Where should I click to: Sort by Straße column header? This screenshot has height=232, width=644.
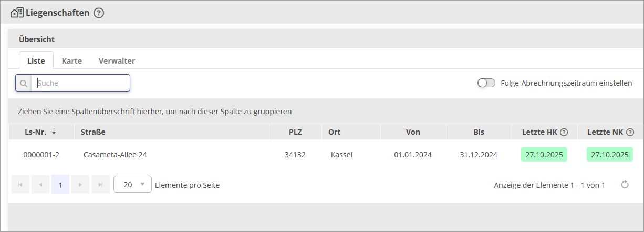pos(94,132)
